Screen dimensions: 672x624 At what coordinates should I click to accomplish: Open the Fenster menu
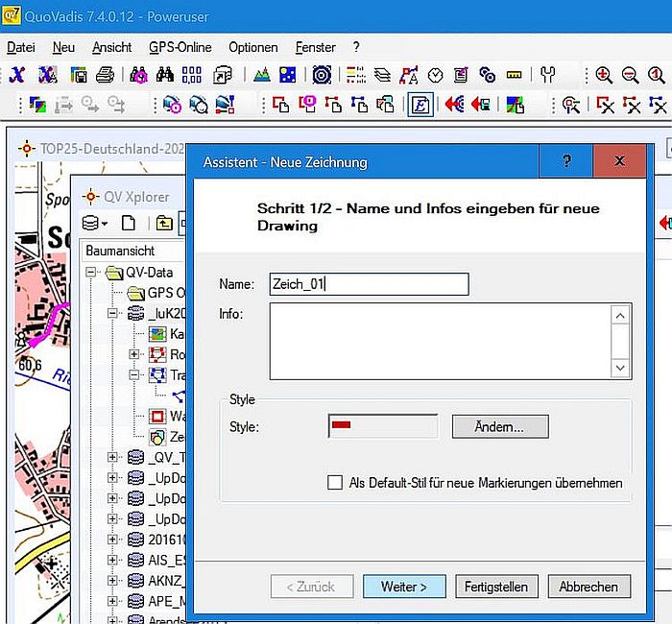point(316,47)
